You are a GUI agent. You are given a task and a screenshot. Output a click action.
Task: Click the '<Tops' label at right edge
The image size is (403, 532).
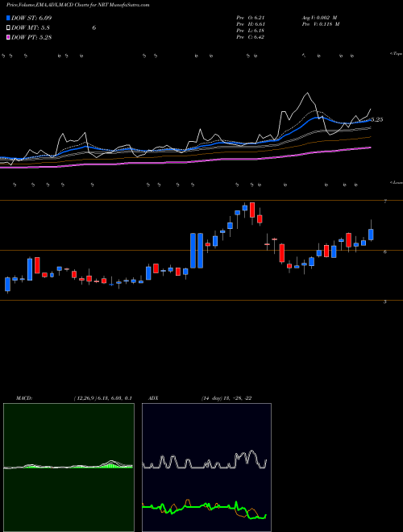[396, 54]
